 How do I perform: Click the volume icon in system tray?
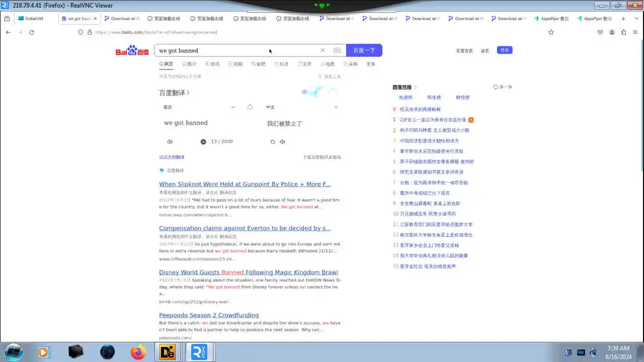[593, 352]
